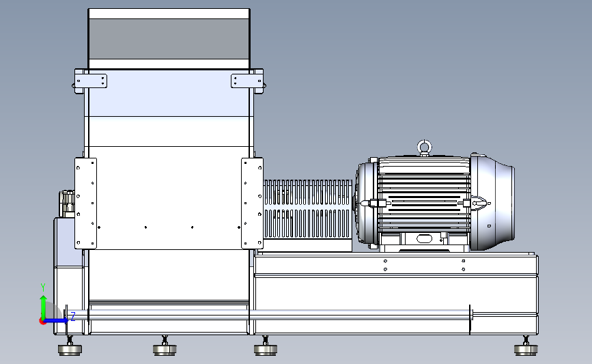Select the small component on the housing's left side
Screen dimensions: 592x364
click(67, 204)
